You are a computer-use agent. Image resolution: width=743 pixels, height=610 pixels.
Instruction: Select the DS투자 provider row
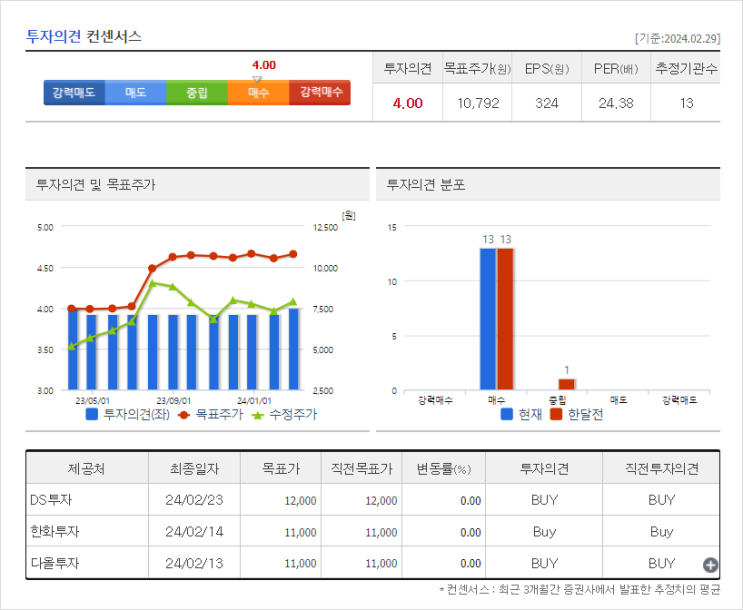372,500
